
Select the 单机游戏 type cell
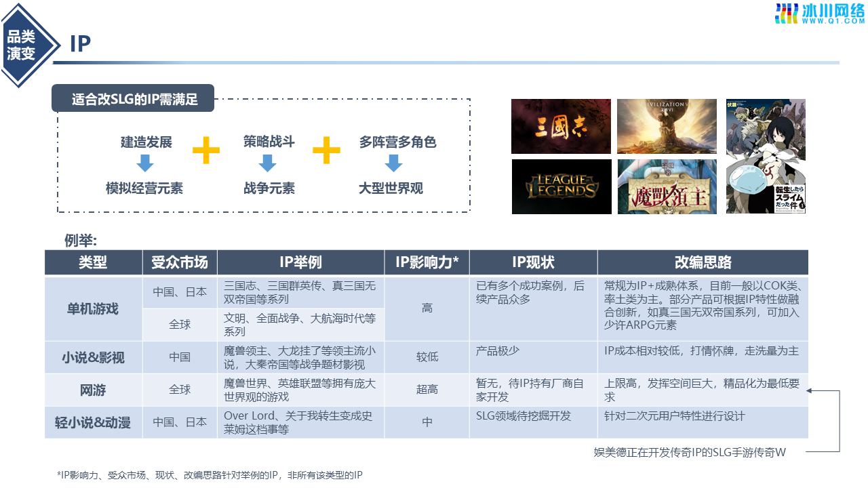click(93, 308)
